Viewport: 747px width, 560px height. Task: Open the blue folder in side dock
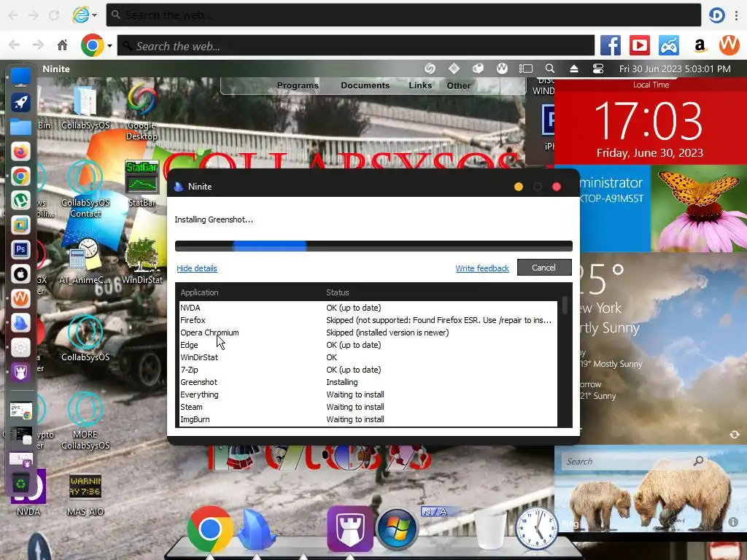[x=20, y=127]
